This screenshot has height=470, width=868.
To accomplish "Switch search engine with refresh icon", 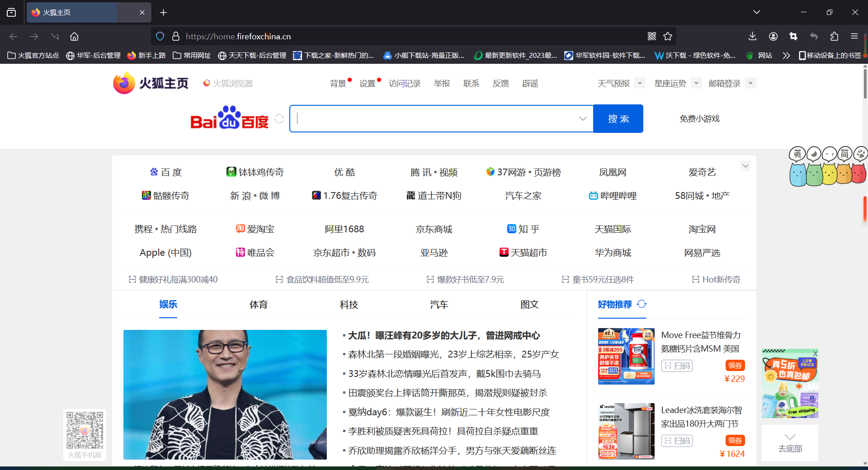I will (279, 118).
